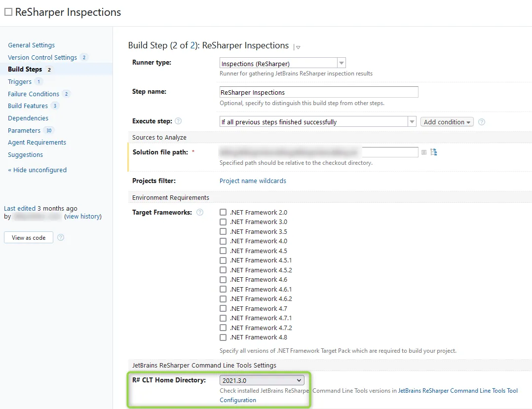The height and width of the screenshot is (409, 532).
Task: Tick .NET Framework 4.6.1 target framework
Action: coord(223,290)
